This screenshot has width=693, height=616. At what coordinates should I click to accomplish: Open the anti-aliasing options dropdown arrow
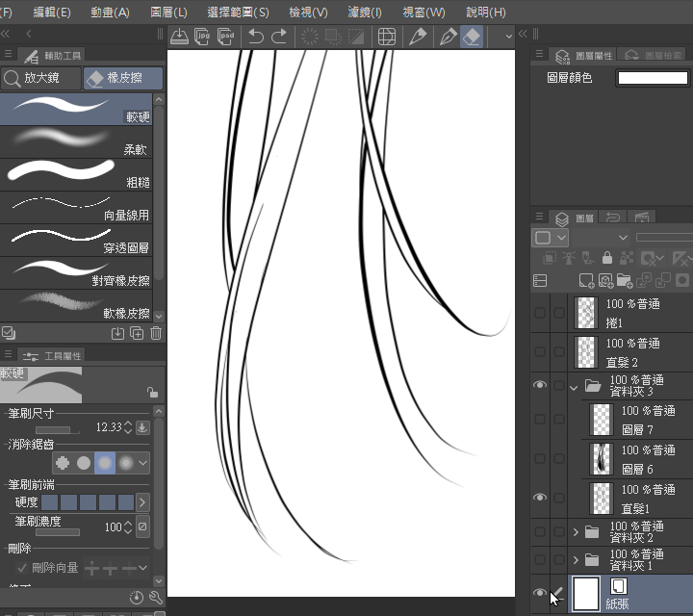[142, 463]
